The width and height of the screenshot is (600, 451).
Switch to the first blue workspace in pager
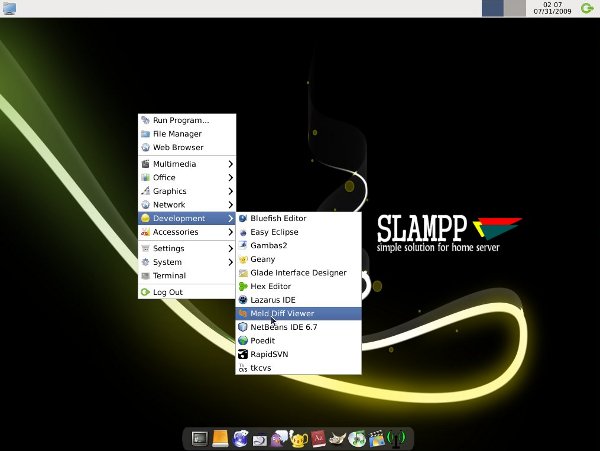click(492, 8)
